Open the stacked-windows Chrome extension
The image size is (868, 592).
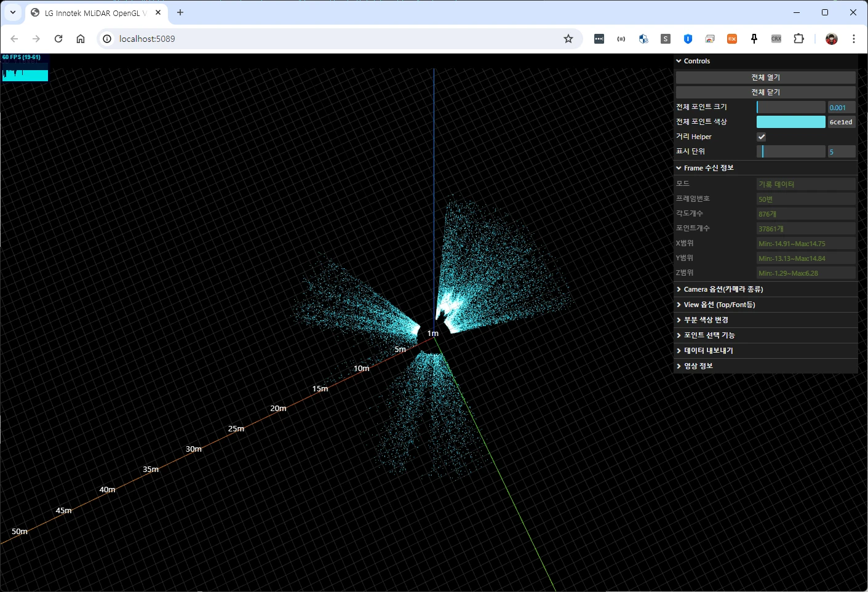(710, 39)
